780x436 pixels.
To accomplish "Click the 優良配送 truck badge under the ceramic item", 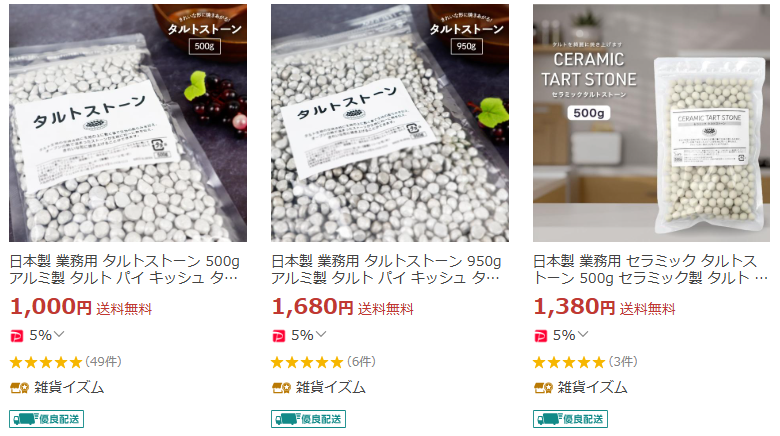I will coord(570,419).
